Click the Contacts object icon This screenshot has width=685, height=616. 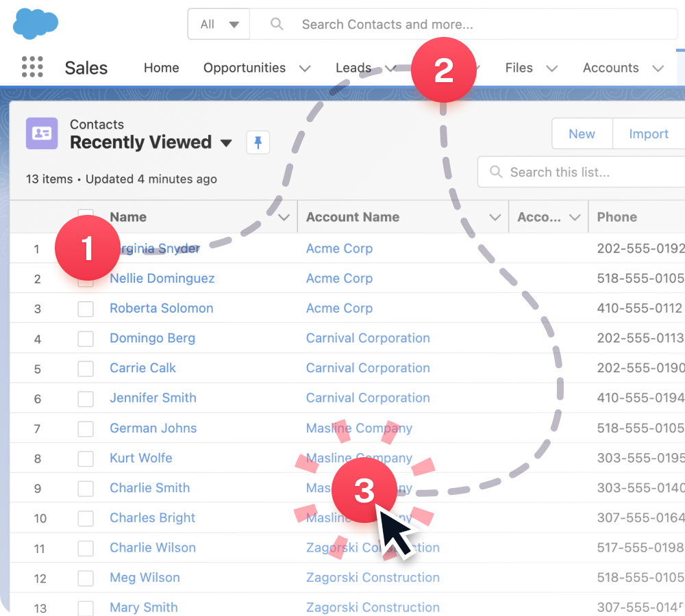point(41,133)
